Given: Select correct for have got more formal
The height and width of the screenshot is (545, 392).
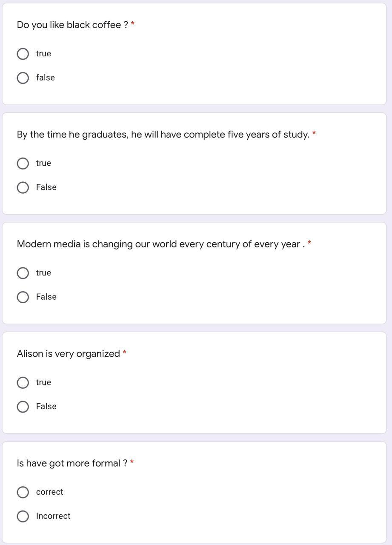Looking at the screenshot, I should tap(23, 492).
